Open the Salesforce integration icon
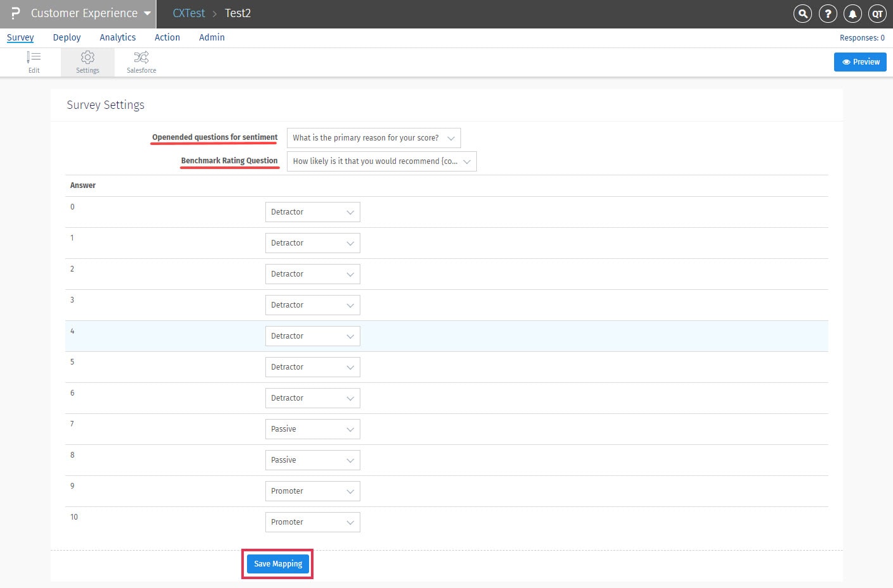Viewport: 893px width, 588px height. point(141,62)
